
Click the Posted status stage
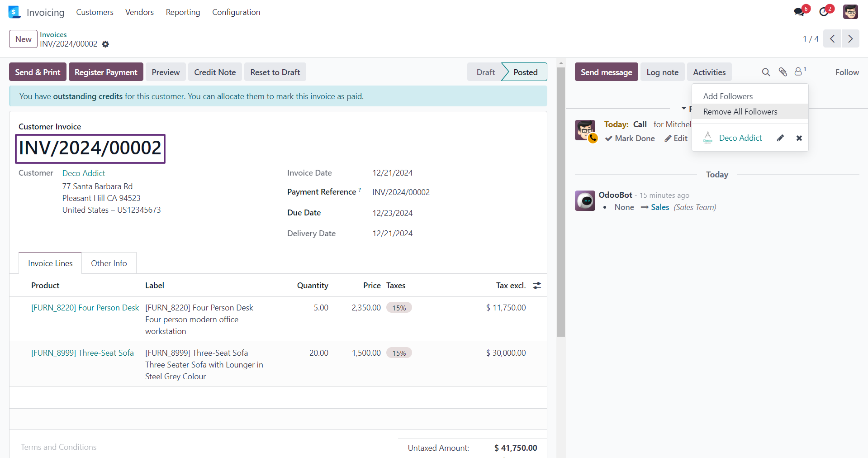[x=525, y=72]
